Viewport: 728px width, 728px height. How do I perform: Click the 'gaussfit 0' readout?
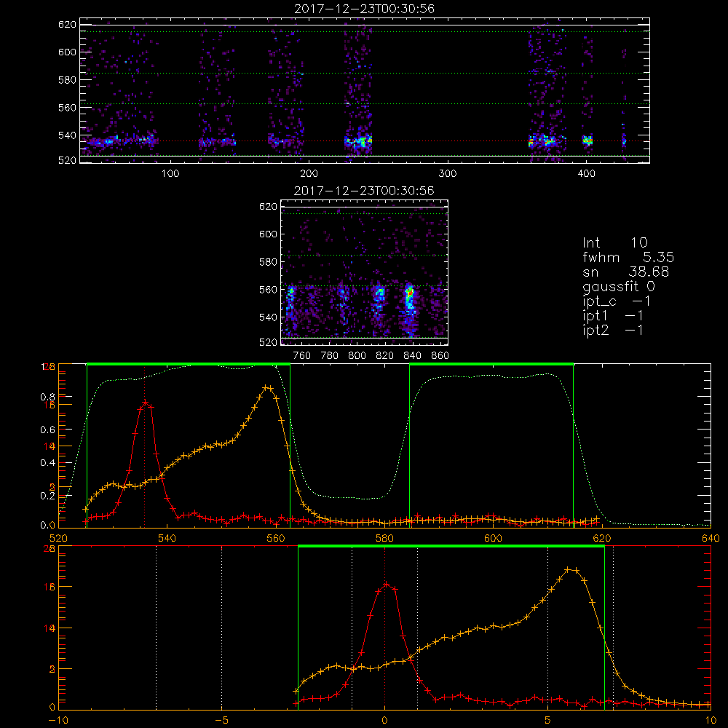[x=619, y=286]
